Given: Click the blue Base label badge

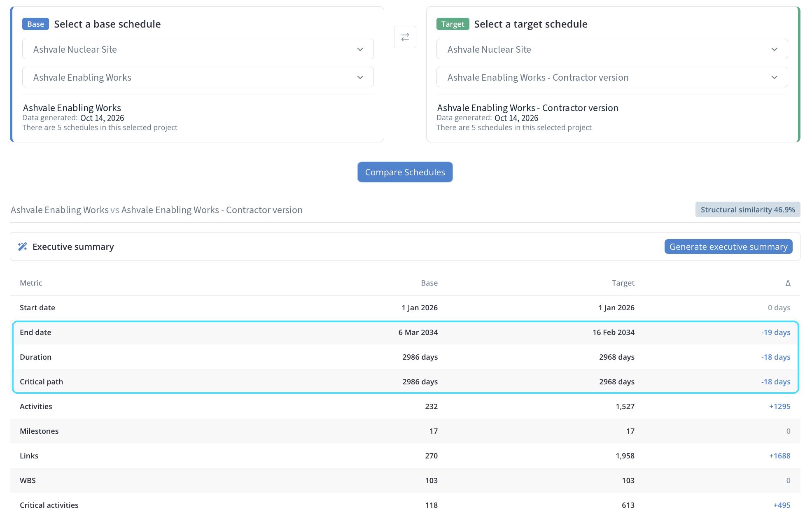Looking at the screenshot, I should [x=35, y=24].
